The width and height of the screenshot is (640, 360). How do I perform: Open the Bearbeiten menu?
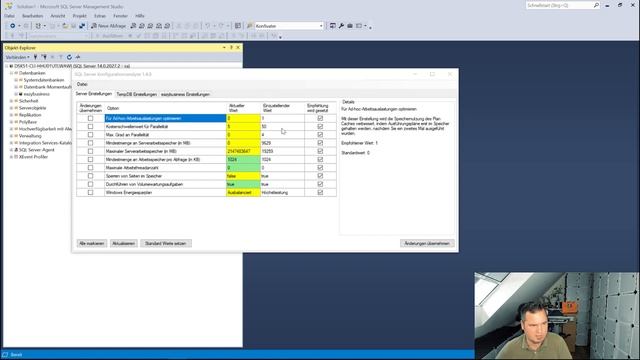tap(33, 16)
